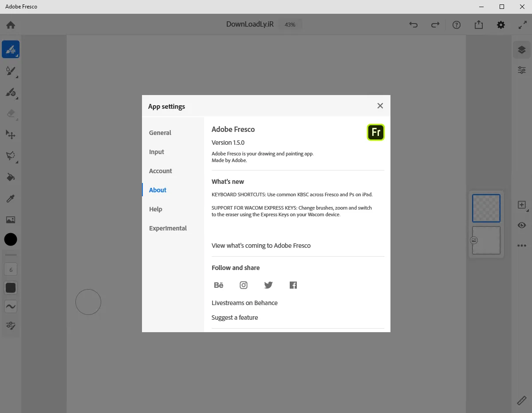Toggle layer visibility eye icon

pos(522,225)
